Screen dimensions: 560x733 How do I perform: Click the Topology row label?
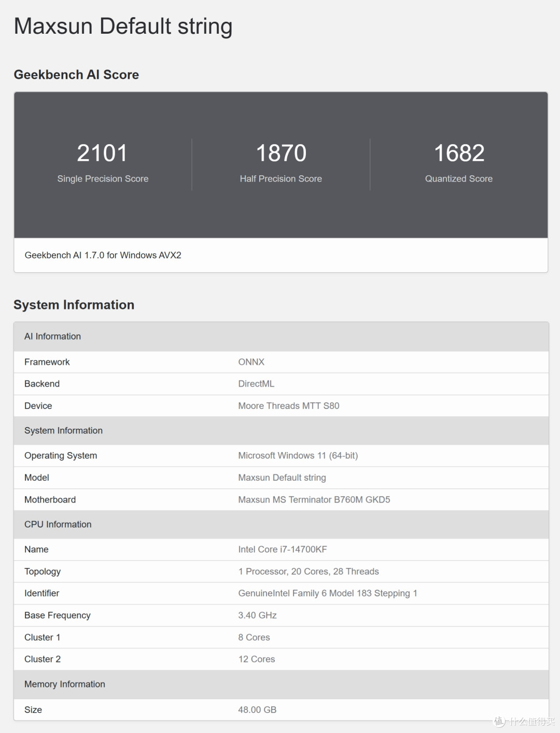pyautogui.click(x=43, y=571)
